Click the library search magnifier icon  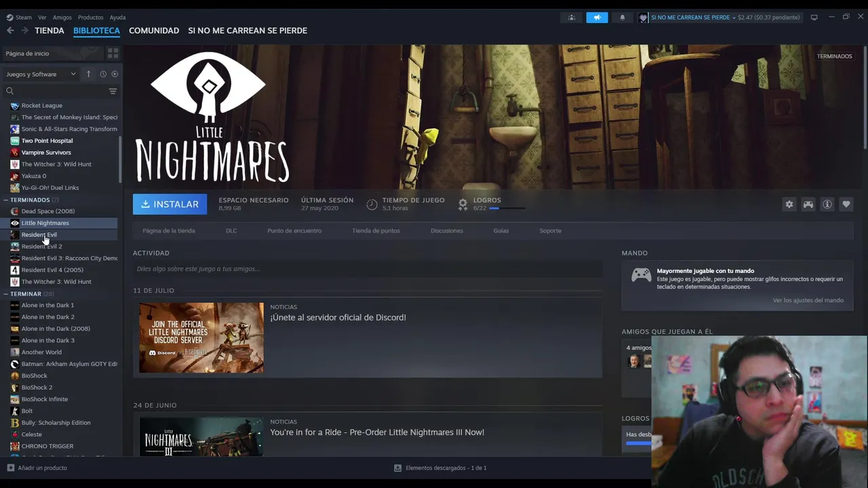click(x=9, y=91)
